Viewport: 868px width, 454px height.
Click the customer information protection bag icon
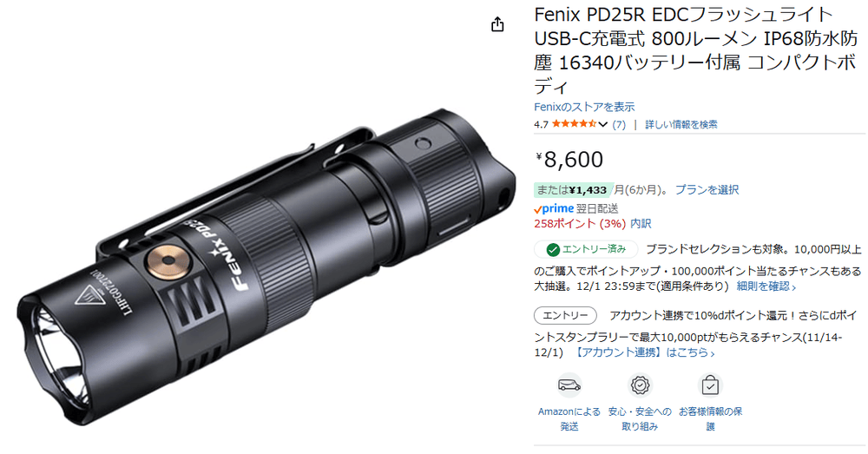(x=710, y=385)
